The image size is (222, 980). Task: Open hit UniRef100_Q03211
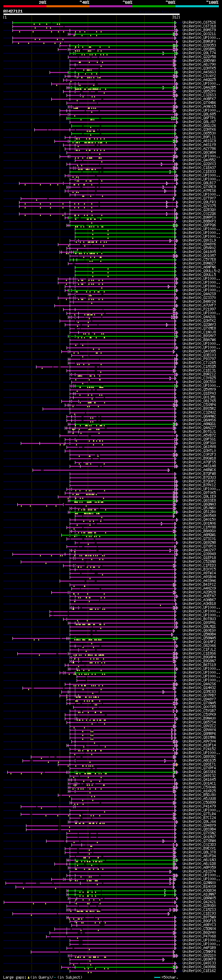coord(199,34)
